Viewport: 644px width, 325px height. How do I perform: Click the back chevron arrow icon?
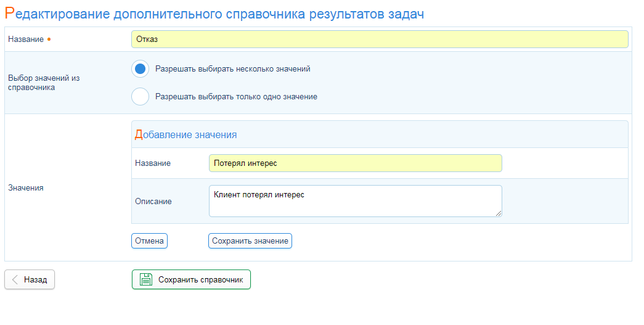(15, 280)
